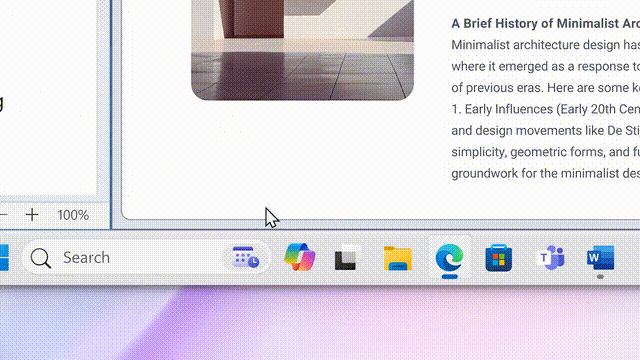Click the line starting Minimalist architecture design

coord(545,45)
